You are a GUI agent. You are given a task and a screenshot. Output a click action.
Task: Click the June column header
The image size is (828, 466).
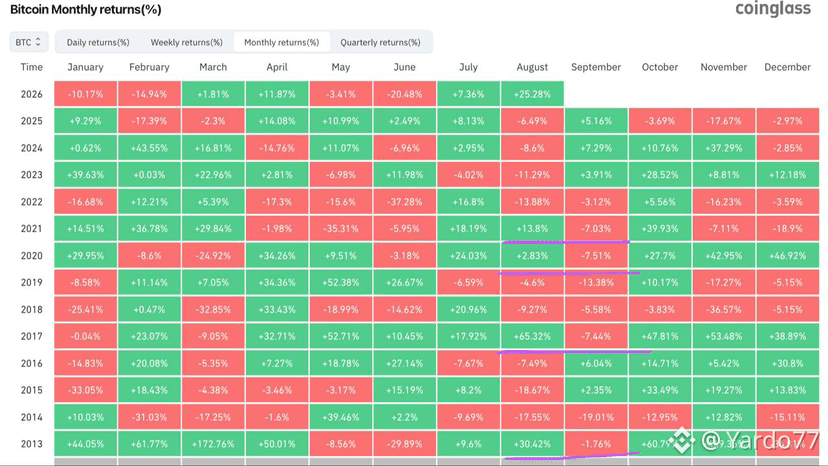404,67
